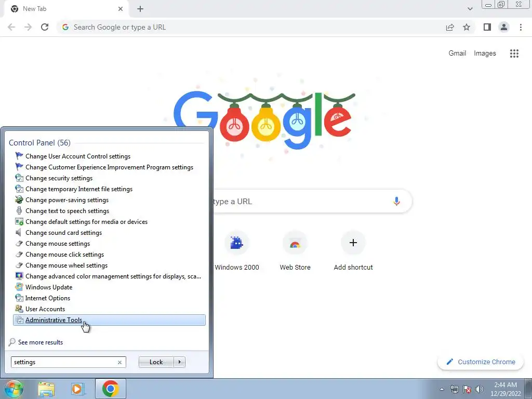Screen dimensions: 532x399
Task: Launch Windows Media Player from taskbar
Action: point(77,389)
